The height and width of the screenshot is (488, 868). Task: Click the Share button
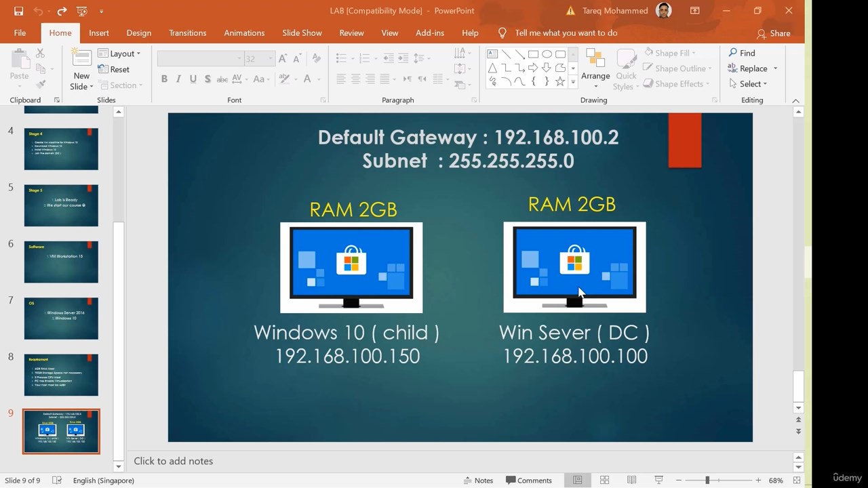(773, 33)
